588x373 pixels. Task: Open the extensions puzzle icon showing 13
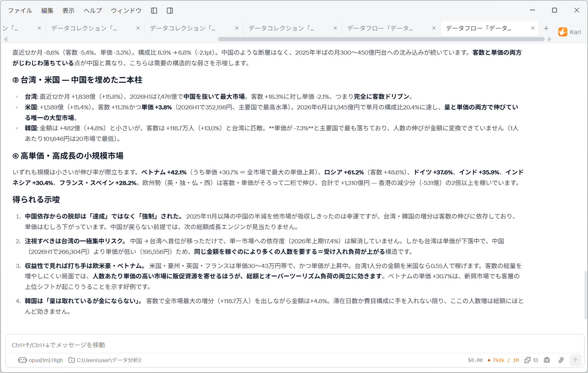click(x=531, y=360)
